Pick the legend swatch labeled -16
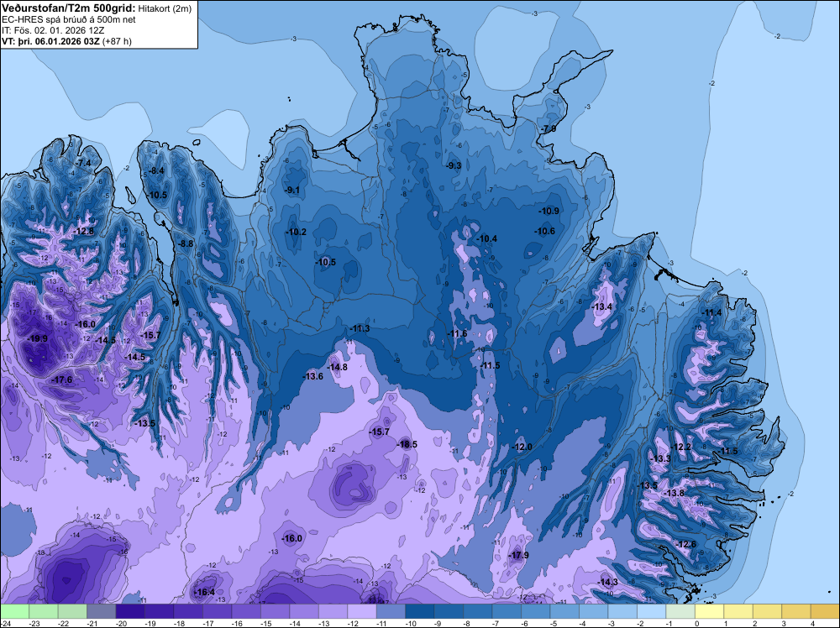Screen dimensions: 840x628 tap(246, 611)
